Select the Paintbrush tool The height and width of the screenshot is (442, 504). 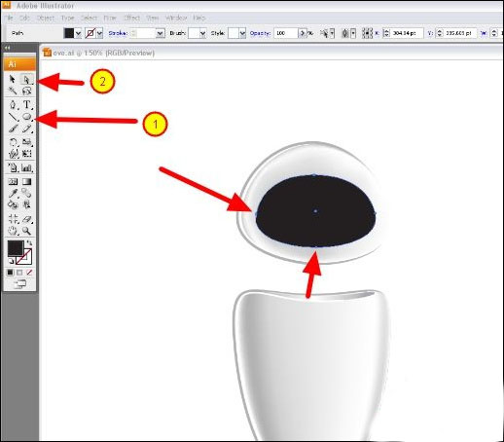point(13,129)
